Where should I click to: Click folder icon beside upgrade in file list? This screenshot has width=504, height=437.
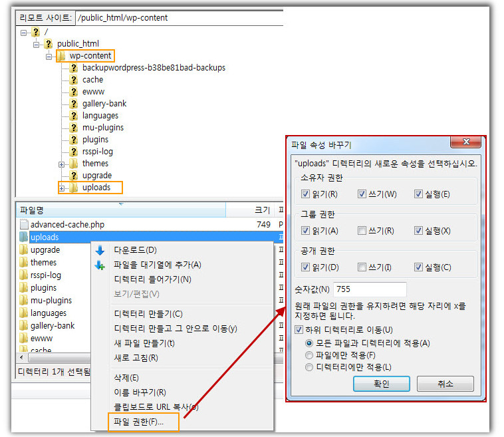point(23,249)
